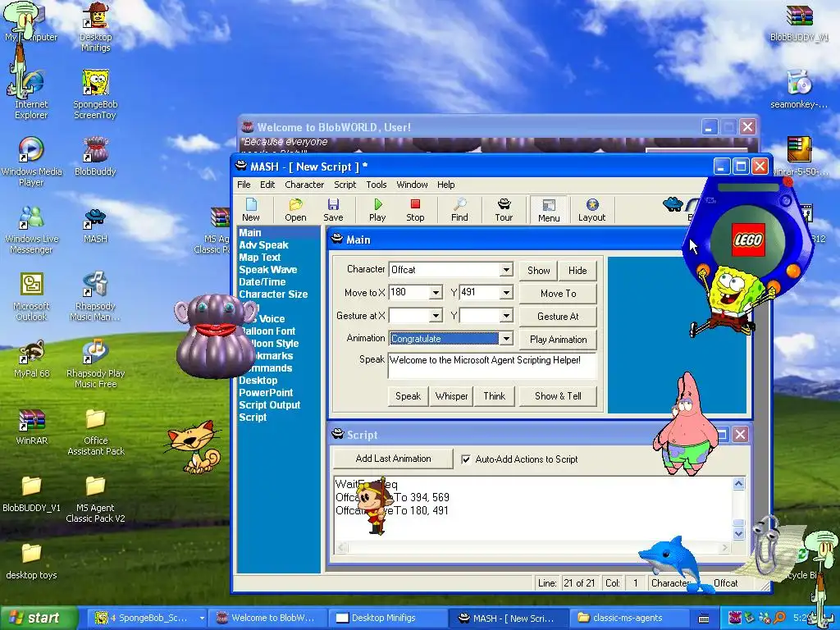The image size is (840, 630).
Task: Expand the SpongeBob_Sc taskbar group arrow
Action: click(x=202, y=619)
